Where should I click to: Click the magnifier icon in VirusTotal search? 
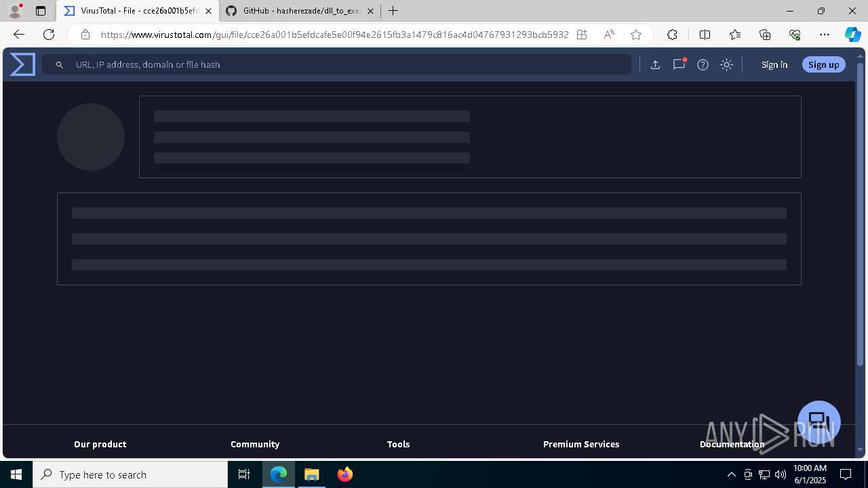pos(60,64)
